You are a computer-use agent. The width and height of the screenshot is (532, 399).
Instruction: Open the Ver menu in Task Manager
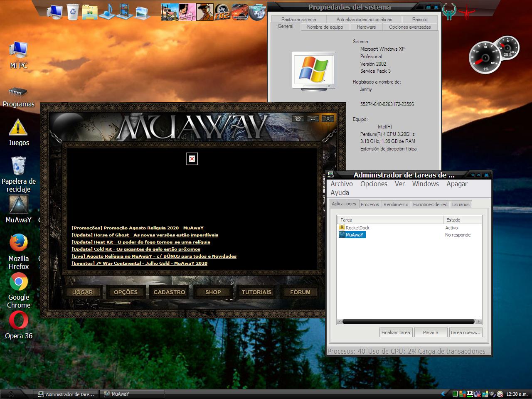click(x=400, y=184)
